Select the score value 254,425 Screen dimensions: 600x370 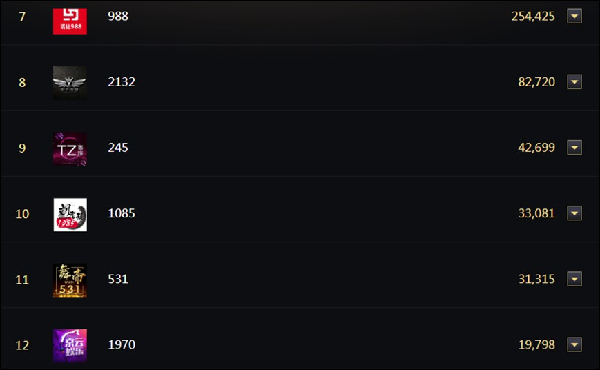(533, 16)
